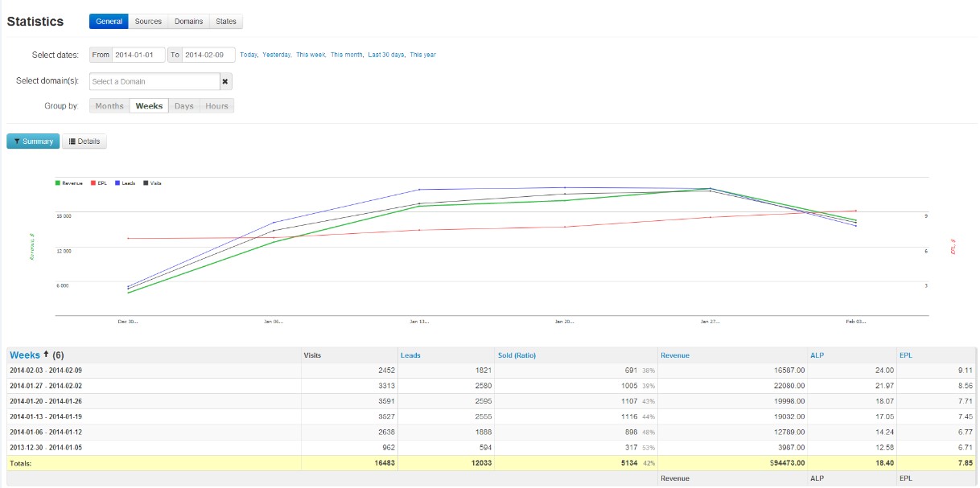Toggle the Revenue series in chart legend
Screen dimensions: 980x488
pyautogui.click(x=70, y=183)
